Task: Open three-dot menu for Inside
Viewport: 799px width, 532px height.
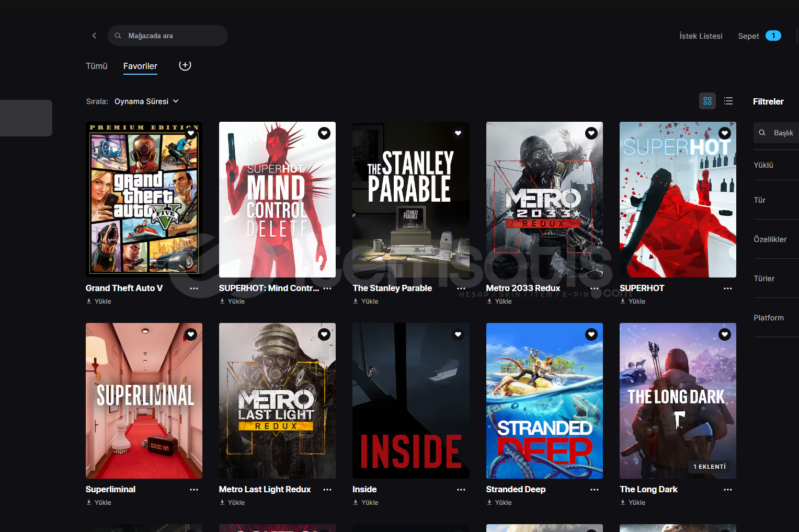Action: coord(461,490)
